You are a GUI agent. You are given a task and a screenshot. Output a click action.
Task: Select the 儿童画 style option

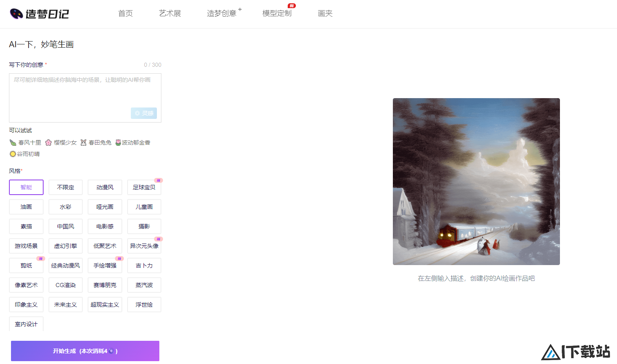[144, 207]
